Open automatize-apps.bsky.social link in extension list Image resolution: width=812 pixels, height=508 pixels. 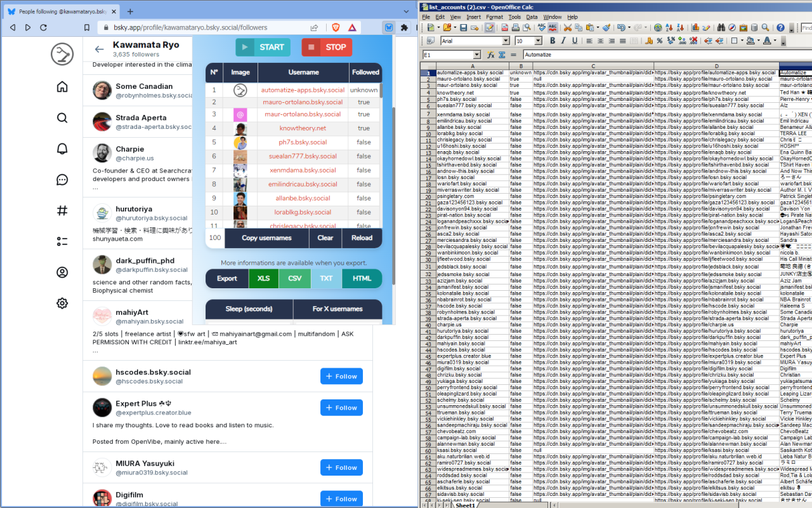(303, 90)
